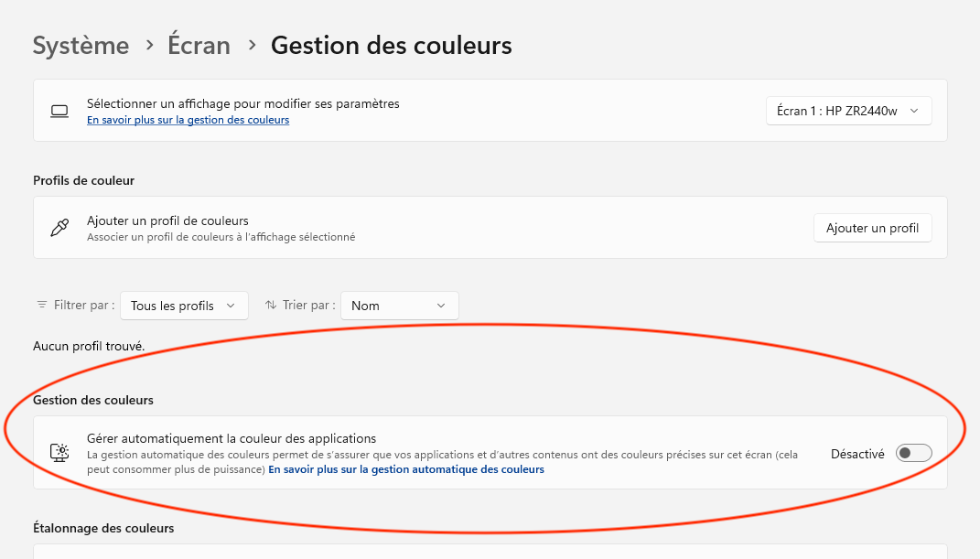The width and height of the screenshot is (980, 559).
Task: Select the Gestion des couleurs page title
Action: [392, 46]
